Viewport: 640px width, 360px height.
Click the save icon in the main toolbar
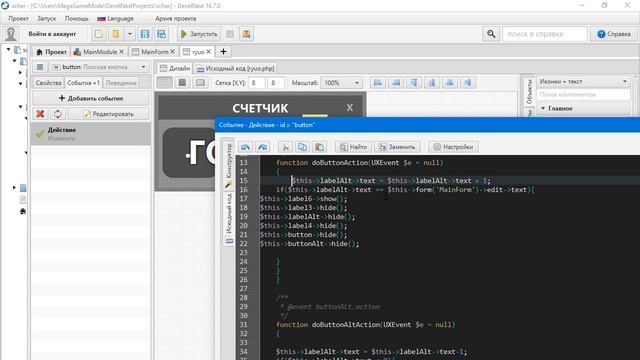click(145, 34)
